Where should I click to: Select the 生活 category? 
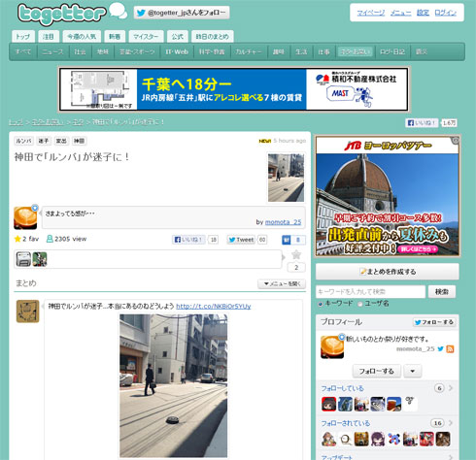[301, 51]
